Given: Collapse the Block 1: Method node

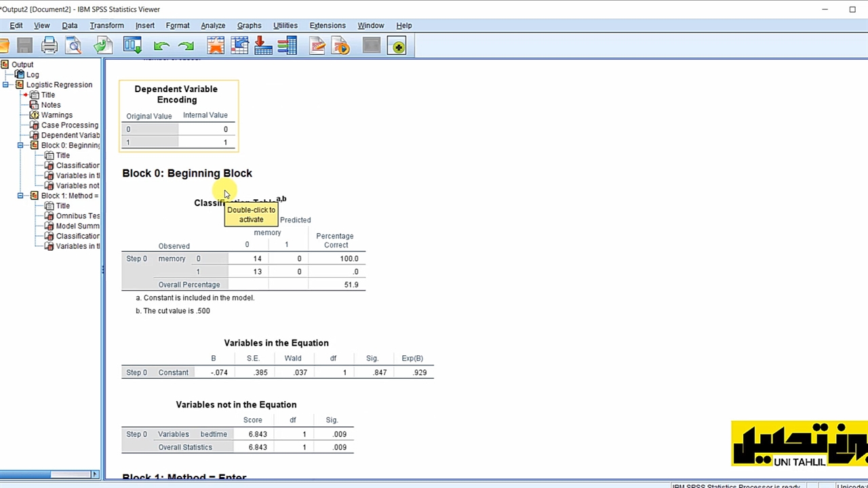Looking at the screenshot, I should pyautogui.click(x=20, y=196).
